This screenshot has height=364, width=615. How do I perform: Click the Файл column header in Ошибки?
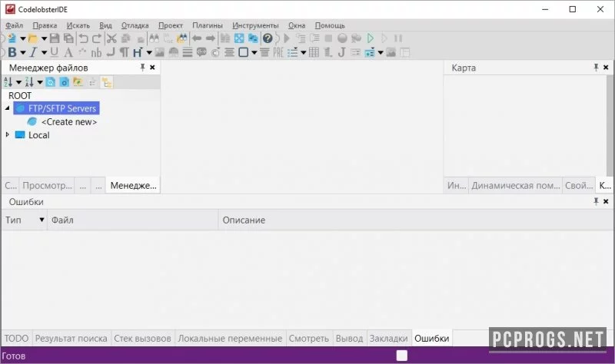coord(132,220)
